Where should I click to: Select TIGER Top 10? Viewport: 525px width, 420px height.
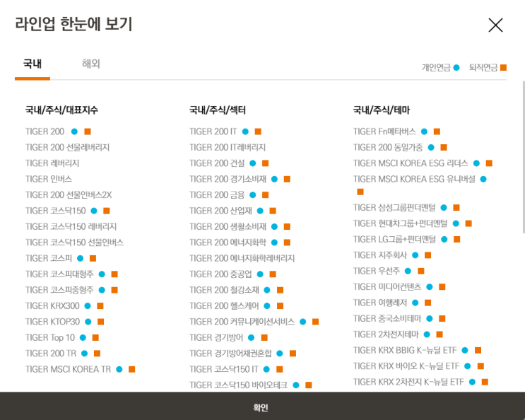click(50, 337)
